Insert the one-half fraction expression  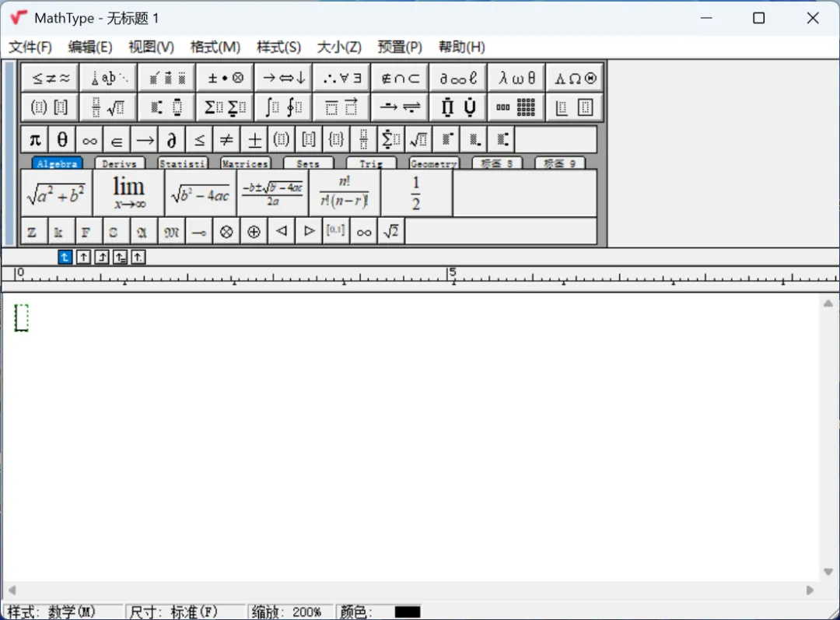pos(416,194)
